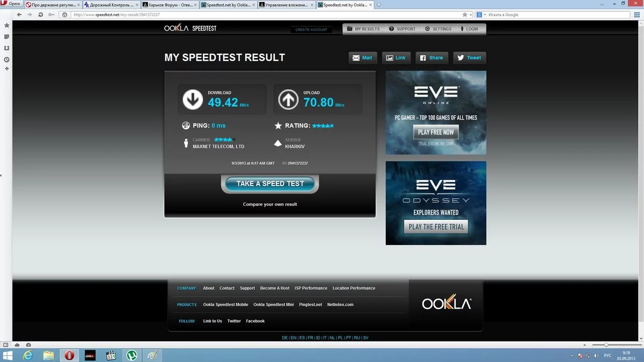
Task: Click the Take a Speed Test button
Action: click(x=270, y=184)
